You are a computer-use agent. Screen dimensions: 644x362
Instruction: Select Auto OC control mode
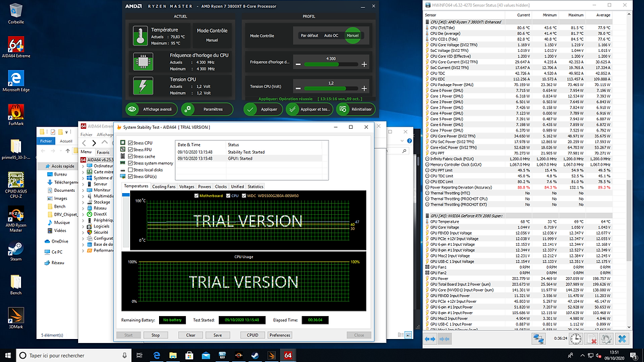point(331,35)
